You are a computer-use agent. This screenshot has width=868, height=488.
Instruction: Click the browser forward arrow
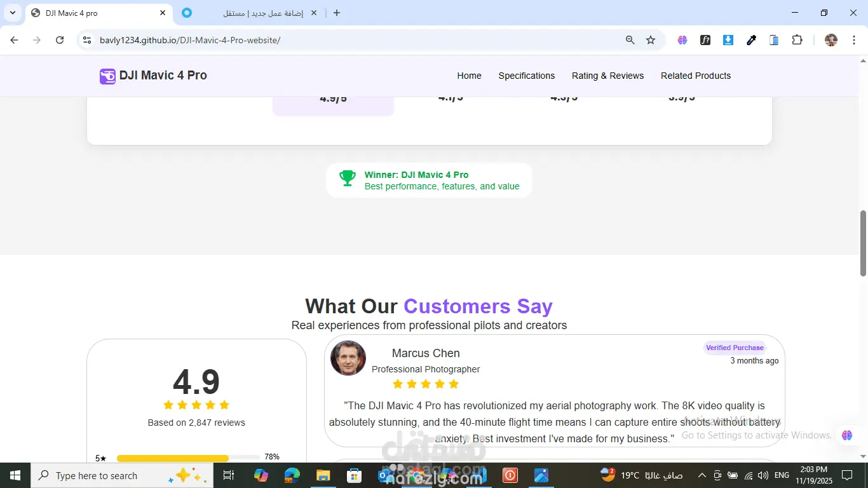pyautogui.click(x=37, y=40)
